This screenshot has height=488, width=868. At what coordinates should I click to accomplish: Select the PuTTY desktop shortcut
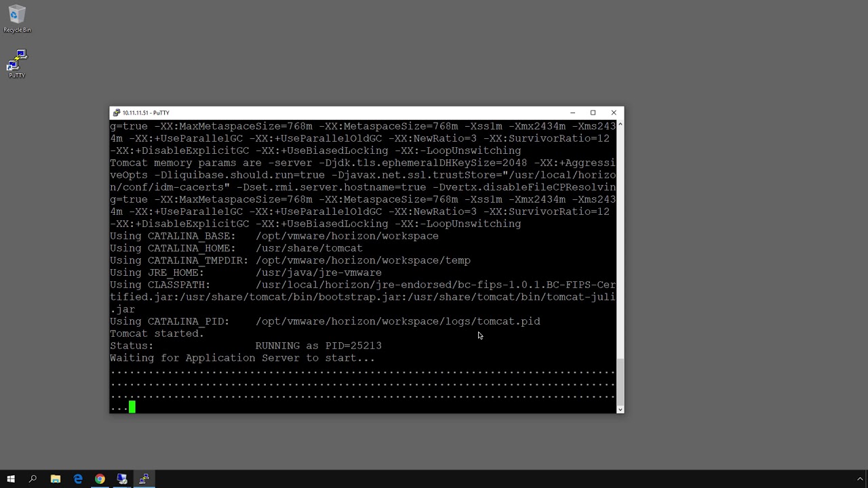(17, 64)
